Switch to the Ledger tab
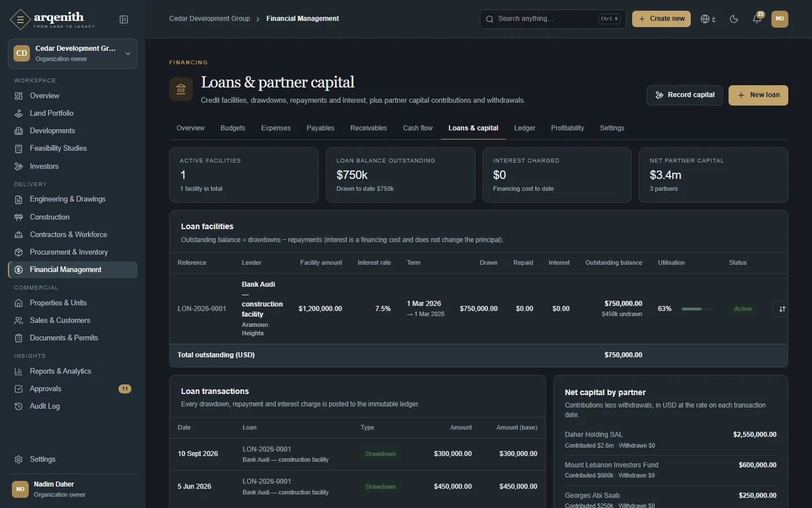 [524, 128]
